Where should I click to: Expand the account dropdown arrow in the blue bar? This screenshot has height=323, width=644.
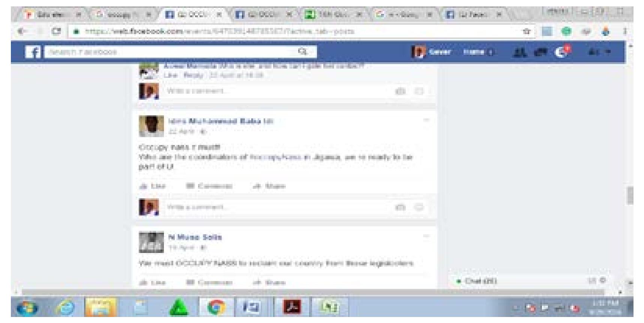click(607, 52)
